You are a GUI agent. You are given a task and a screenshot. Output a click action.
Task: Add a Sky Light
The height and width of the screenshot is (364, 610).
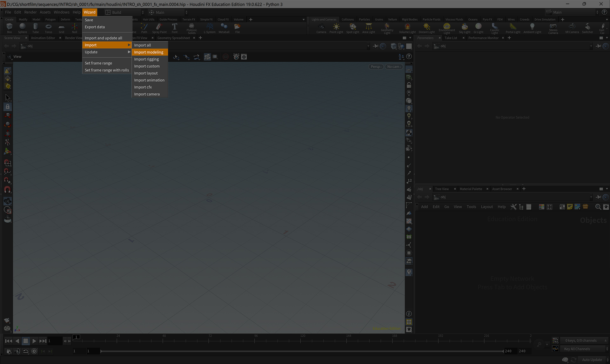pos(465,28)
